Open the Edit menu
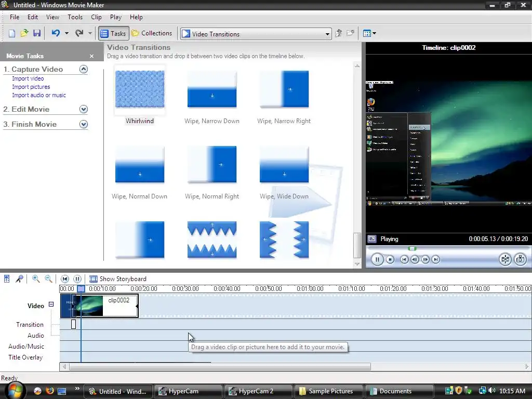532x399 pixels. 33,17
